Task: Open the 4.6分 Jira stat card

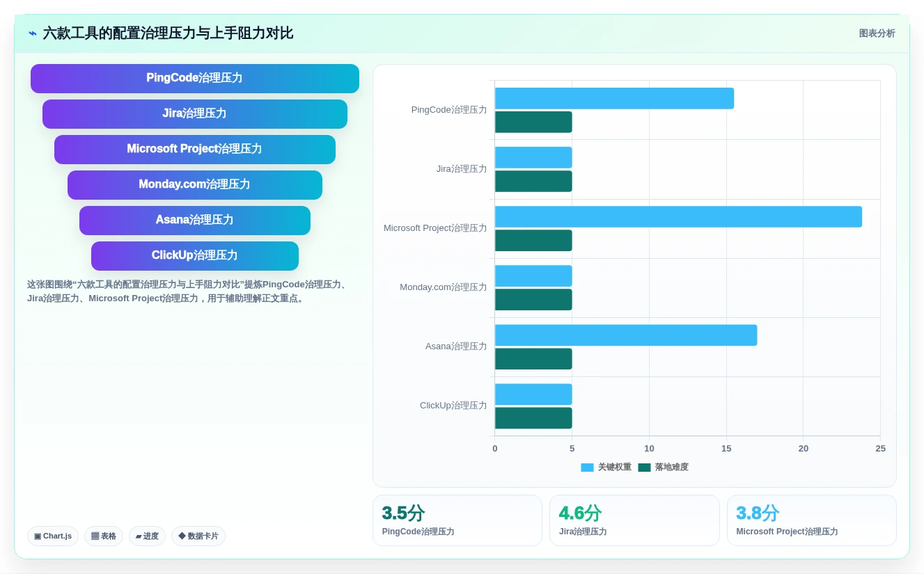Action: (x=634, y=520)
